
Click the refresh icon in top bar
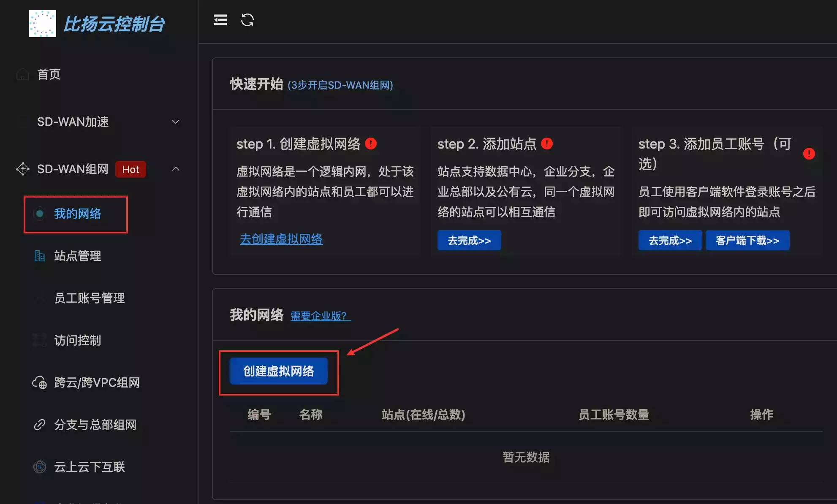pos(247,20)
